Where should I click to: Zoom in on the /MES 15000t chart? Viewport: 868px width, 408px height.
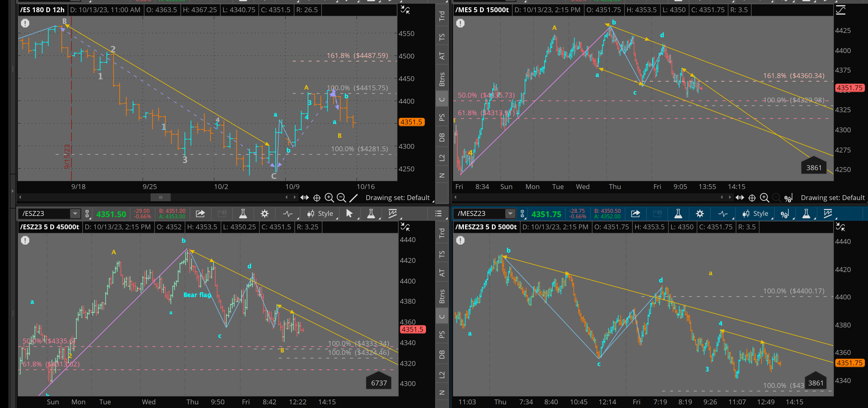tap(764, 198)
